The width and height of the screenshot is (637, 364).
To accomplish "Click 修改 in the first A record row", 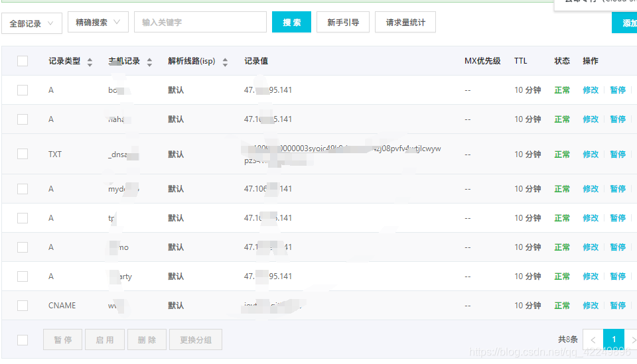I will tap(591, 90).
